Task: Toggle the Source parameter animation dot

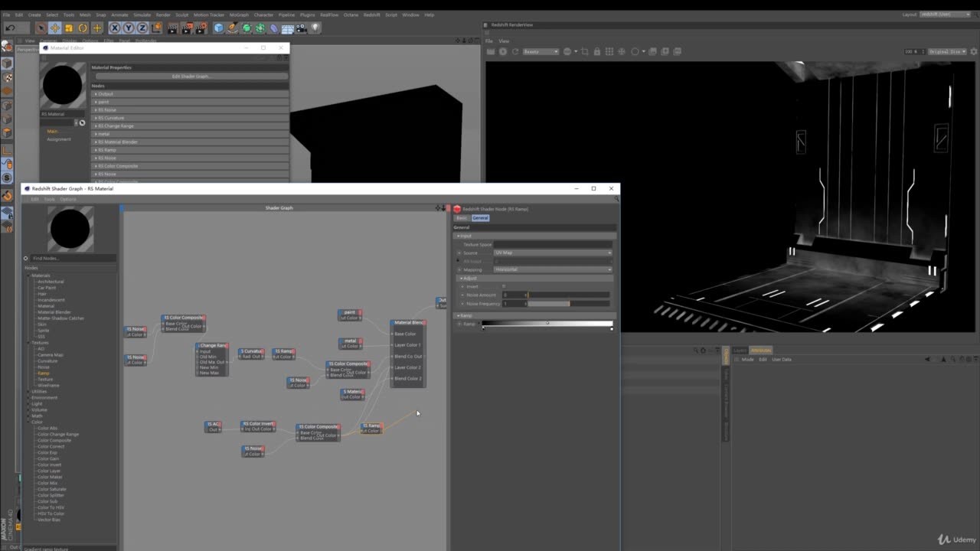Action: pos(459,253)
